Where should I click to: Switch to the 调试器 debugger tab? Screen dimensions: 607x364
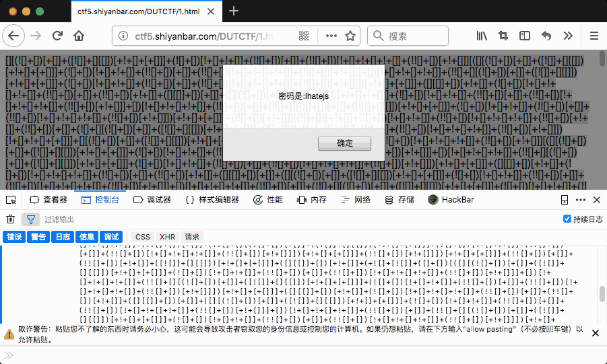tap(152, 200)
